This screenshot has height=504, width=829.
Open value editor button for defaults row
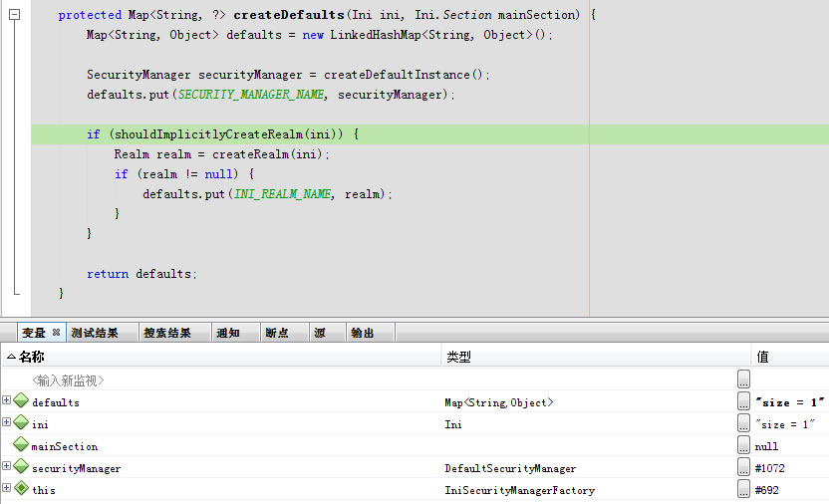[744, 401]
